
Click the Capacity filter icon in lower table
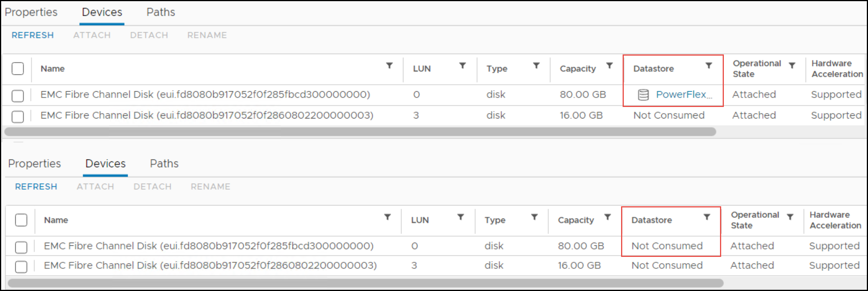pos(608,217)
